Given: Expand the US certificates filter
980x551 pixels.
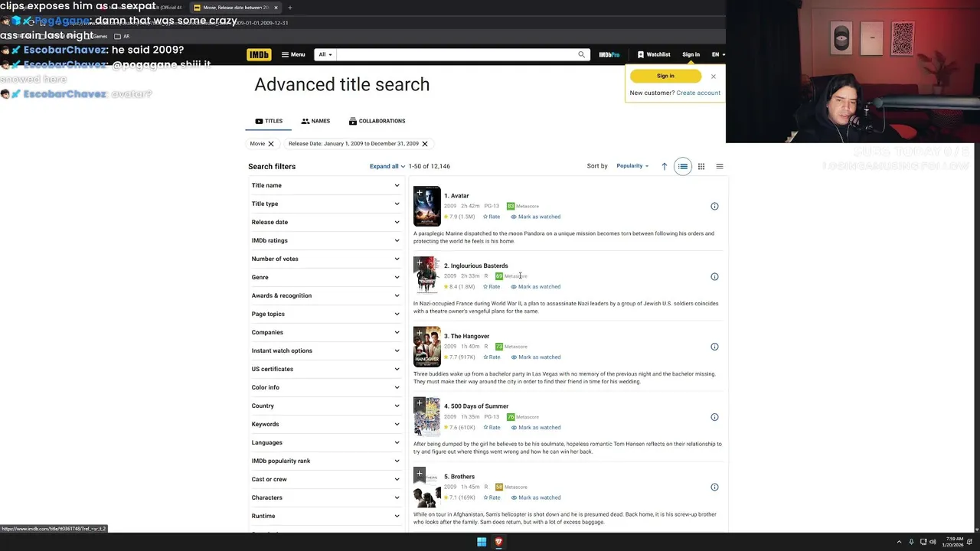Looking at the screenshot, I should pyautogui.click(x=325, y=369).
